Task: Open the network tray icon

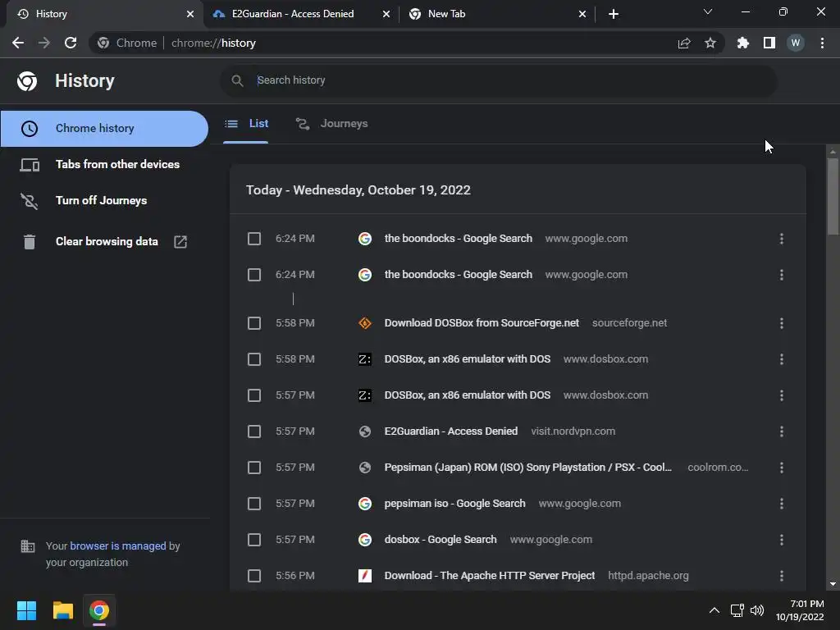Action: click(x=737, y=610)
